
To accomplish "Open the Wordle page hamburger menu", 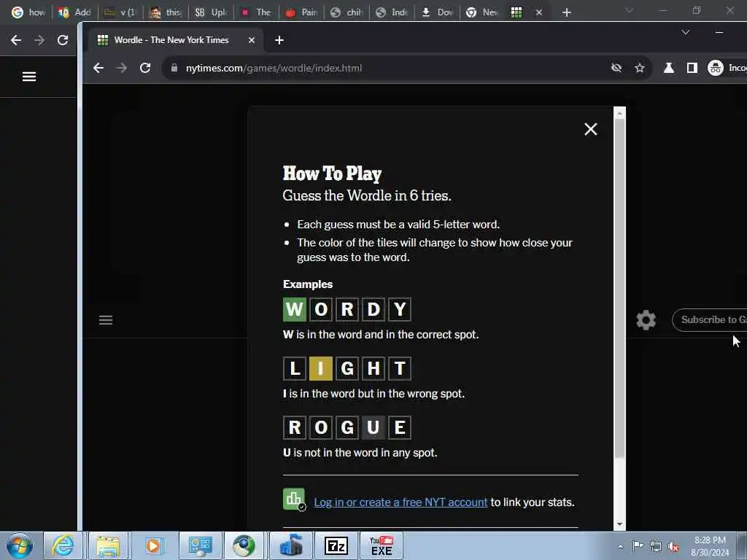I will (x=106, y=320).
